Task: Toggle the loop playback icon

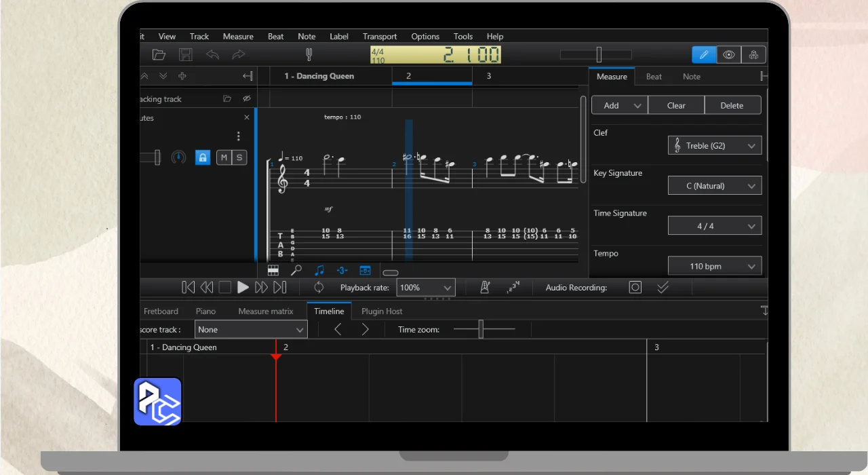Action: 319,288
